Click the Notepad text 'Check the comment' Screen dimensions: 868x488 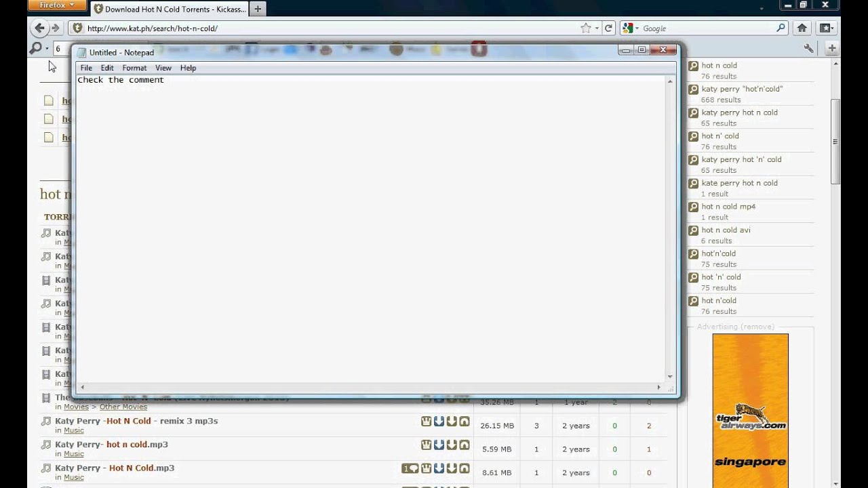(121, 80)
